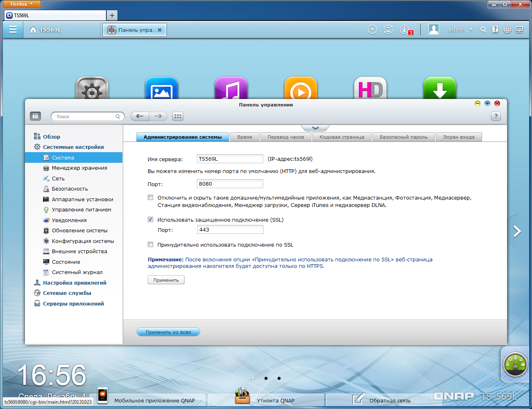Show all control panel items grid button
Viewport: 532px width, 409px height.
pyautogui.click(x=178, y=117)
